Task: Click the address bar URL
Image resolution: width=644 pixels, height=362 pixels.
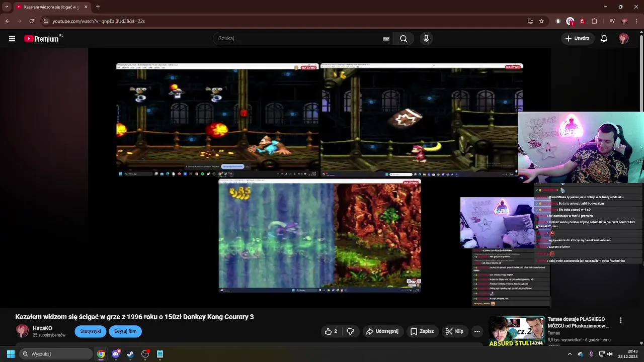Action: (x=99, y=21)
